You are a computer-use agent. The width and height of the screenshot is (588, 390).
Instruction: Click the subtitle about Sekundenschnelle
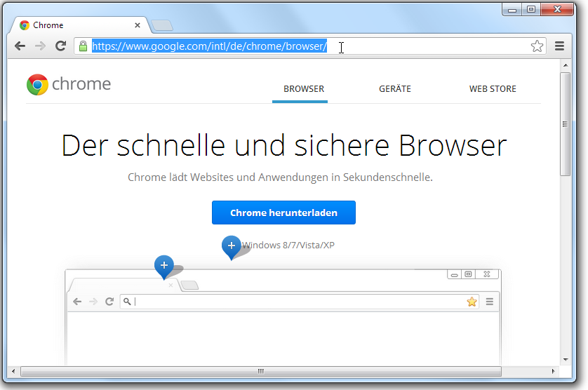(x=280, y=177)
